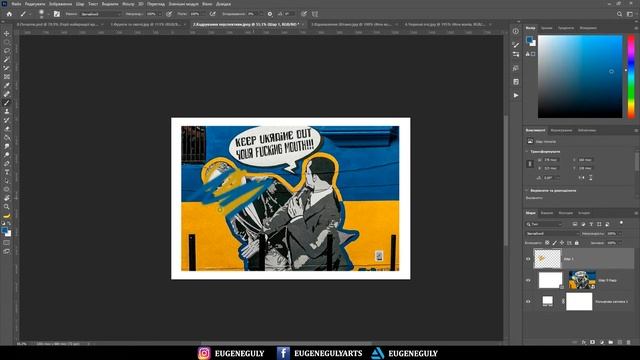Open the Файл menu
640x360 pixels.
(16, 4)
